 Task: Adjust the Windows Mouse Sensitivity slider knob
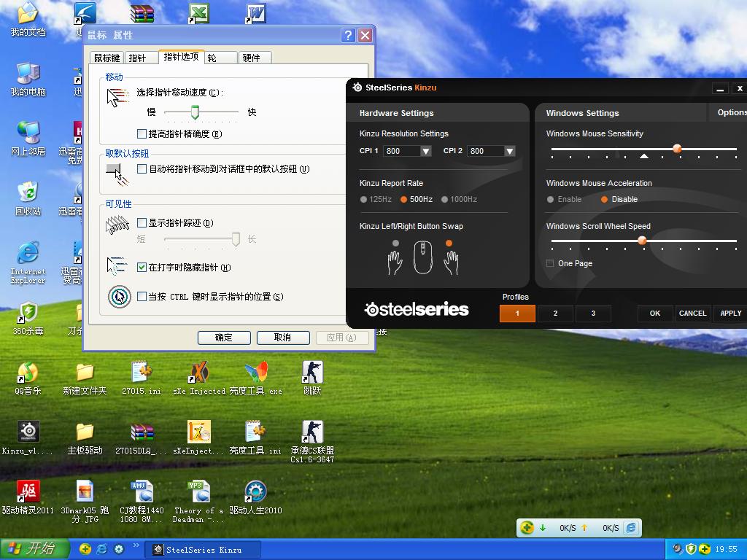[677, 149]
